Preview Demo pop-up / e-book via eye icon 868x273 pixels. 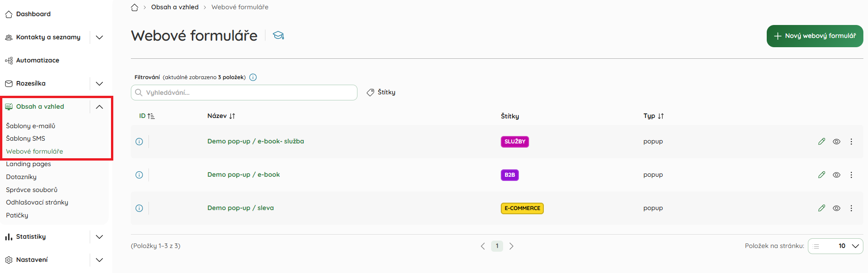click(837, 175)
